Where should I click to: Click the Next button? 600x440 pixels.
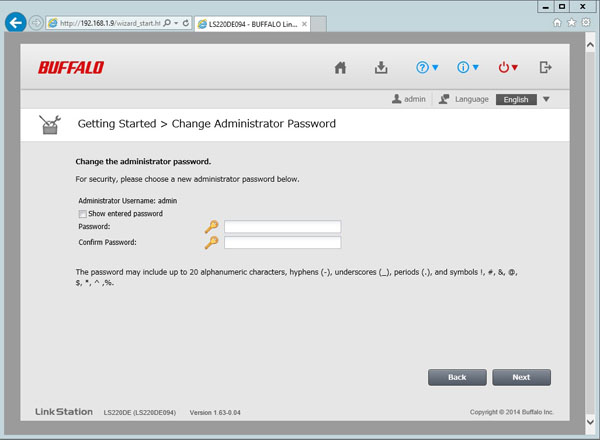point(522,377)
